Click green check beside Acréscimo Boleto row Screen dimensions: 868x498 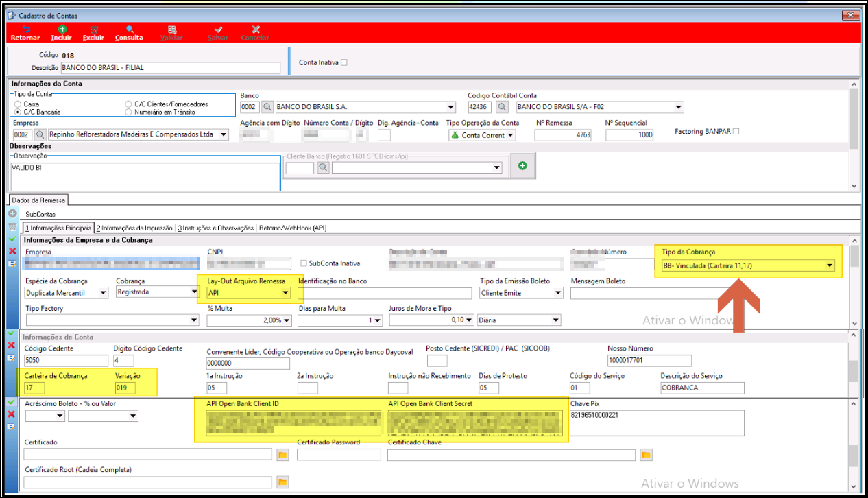tap(11, 402)
